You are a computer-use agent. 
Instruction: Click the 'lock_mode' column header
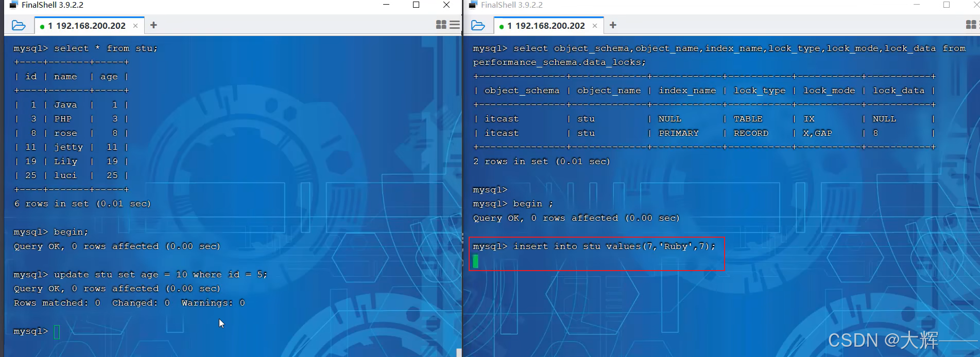829,91
